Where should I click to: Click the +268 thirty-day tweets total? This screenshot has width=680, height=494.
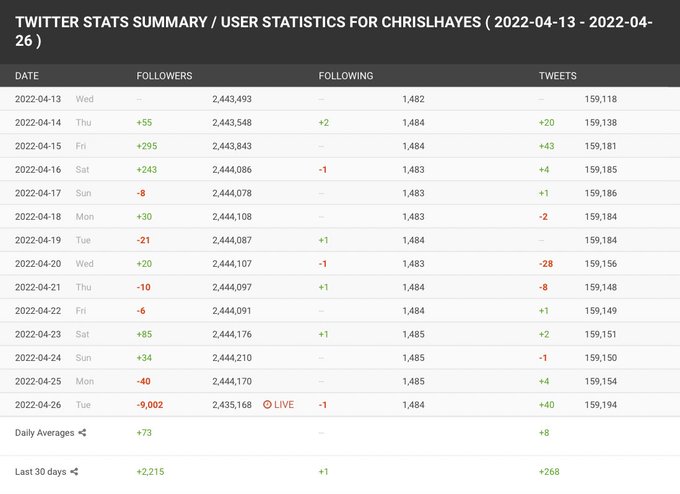tap(549, 471)
